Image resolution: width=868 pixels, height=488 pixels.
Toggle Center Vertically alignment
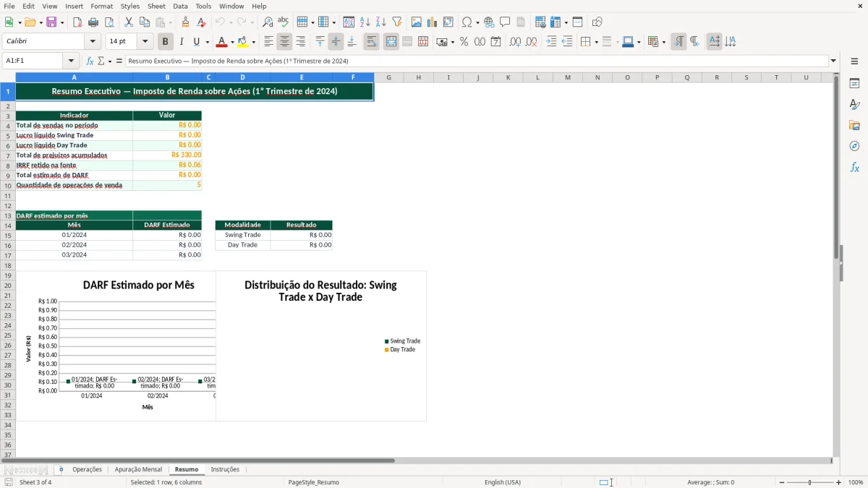point(336,42)
